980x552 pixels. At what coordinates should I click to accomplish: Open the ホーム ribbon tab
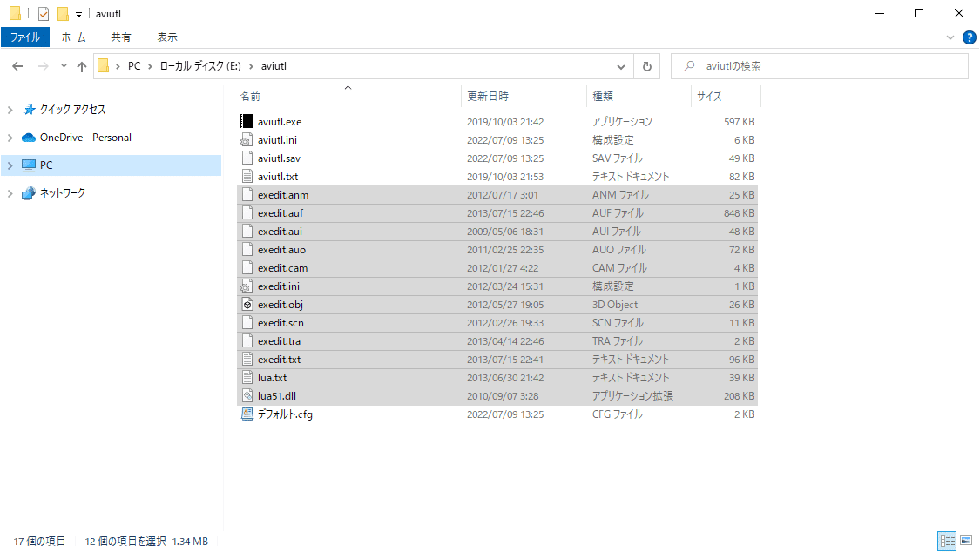[74, 37]
